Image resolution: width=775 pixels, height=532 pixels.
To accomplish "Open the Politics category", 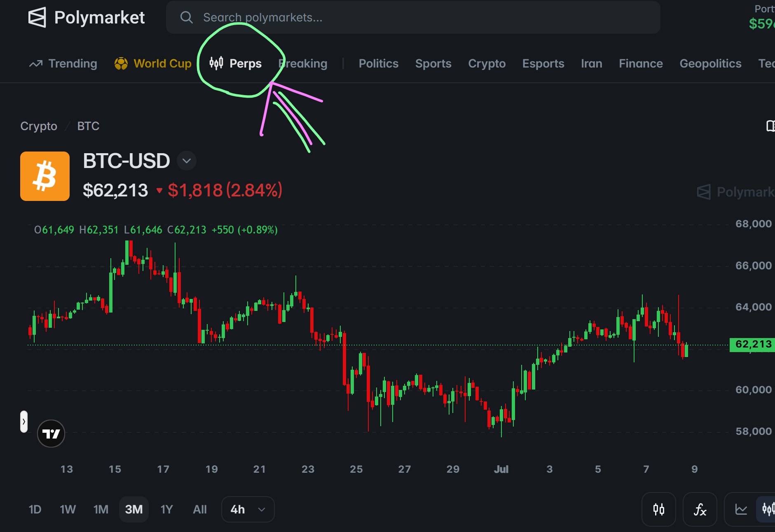I will 378,63.
